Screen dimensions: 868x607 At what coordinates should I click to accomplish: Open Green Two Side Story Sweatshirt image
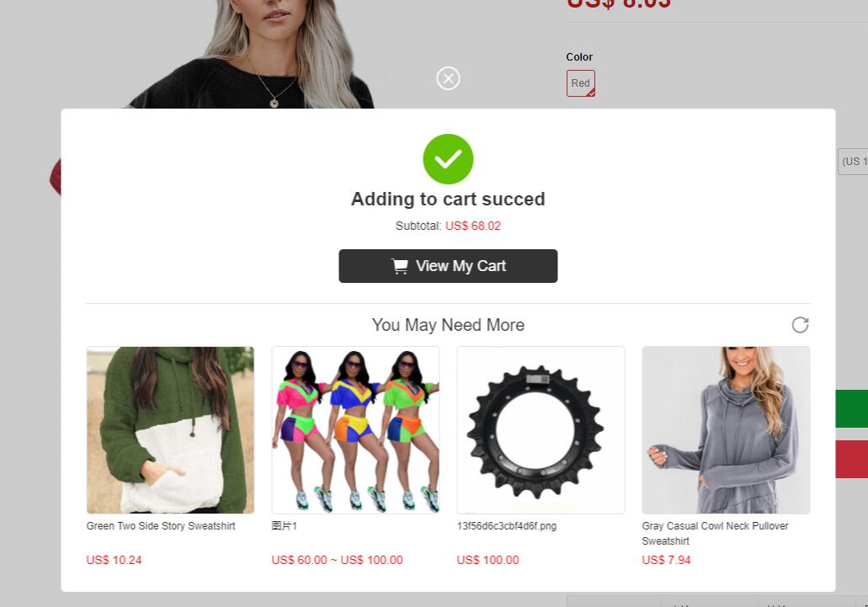point(171,430)
